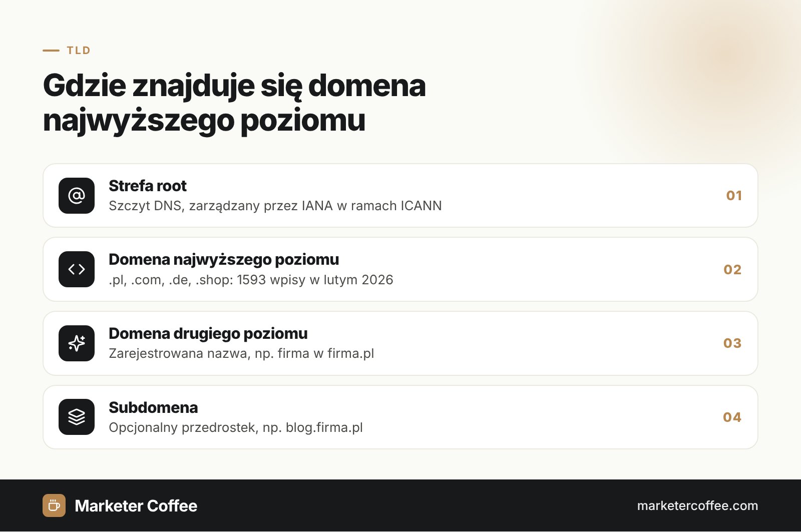This screenshot has height=532, width=801.
Task: Open the marketercoffee.com link
Action: click(697, 505)
